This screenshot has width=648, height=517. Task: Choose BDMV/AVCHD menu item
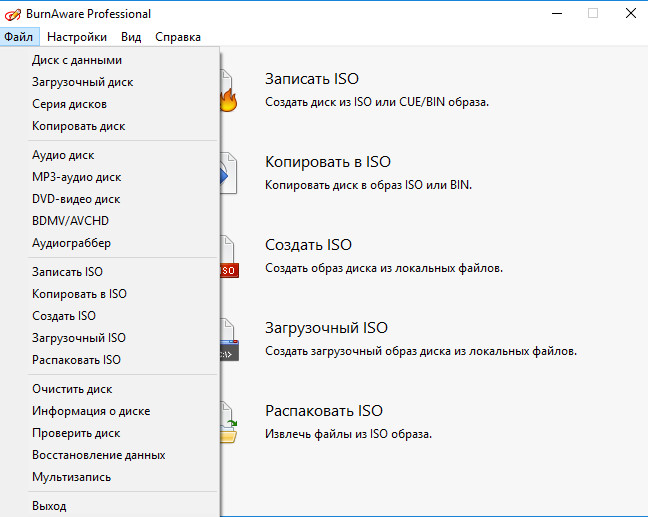tap(110, 221)
